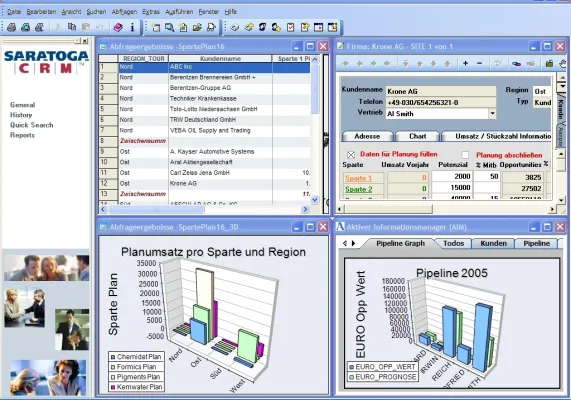Screen dimensions: 571x400
Task: Click the Undo arrow icon
Action: 100,27
